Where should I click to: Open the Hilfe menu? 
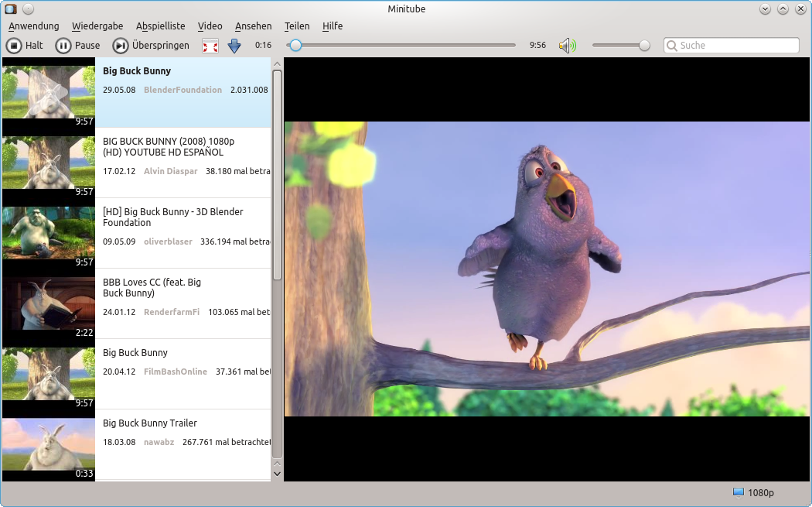pos(333,26)
